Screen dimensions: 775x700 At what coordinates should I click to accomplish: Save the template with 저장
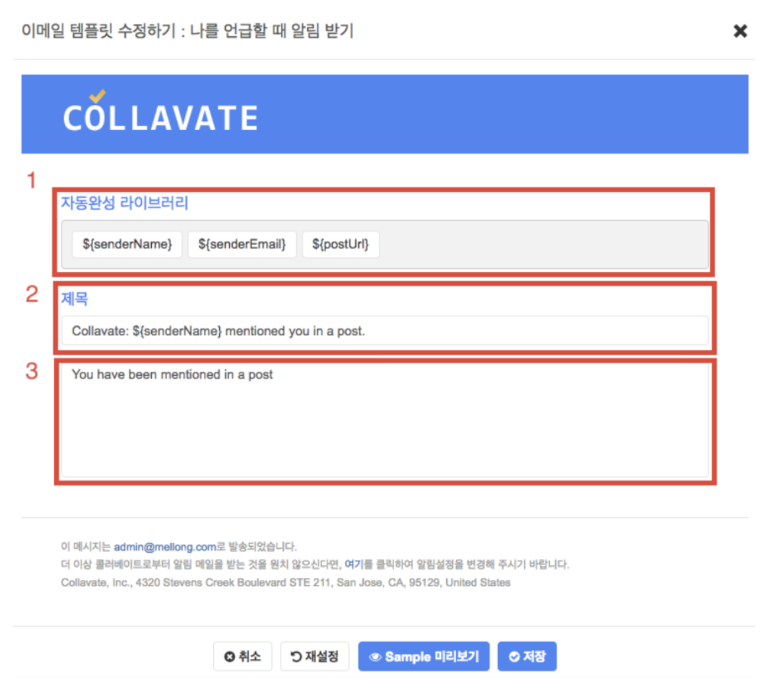click(527, 656)
